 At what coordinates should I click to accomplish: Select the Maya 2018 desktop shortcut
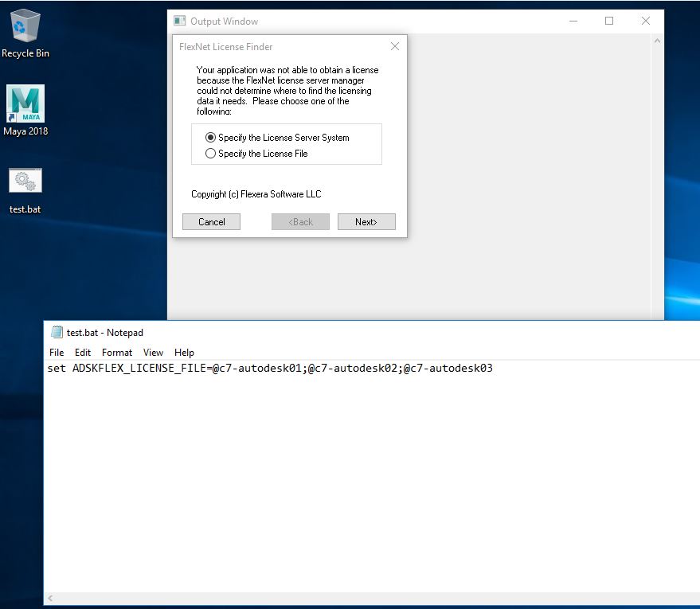click(25, 111)
